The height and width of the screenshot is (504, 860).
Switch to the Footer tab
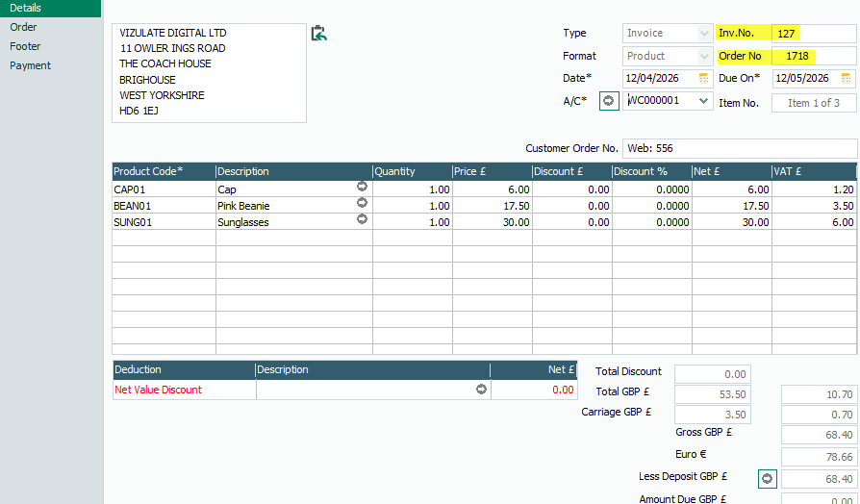point(25,46)
